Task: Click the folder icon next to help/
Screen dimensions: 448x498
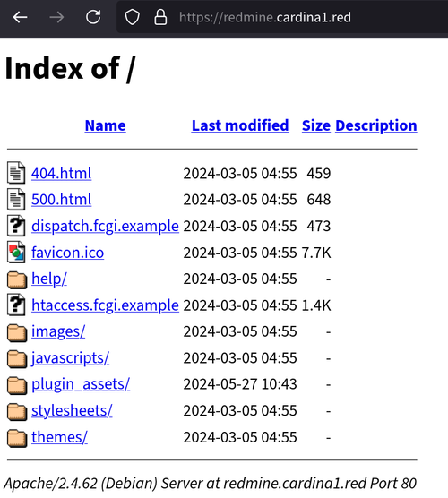Action: [x=17, y=279]
